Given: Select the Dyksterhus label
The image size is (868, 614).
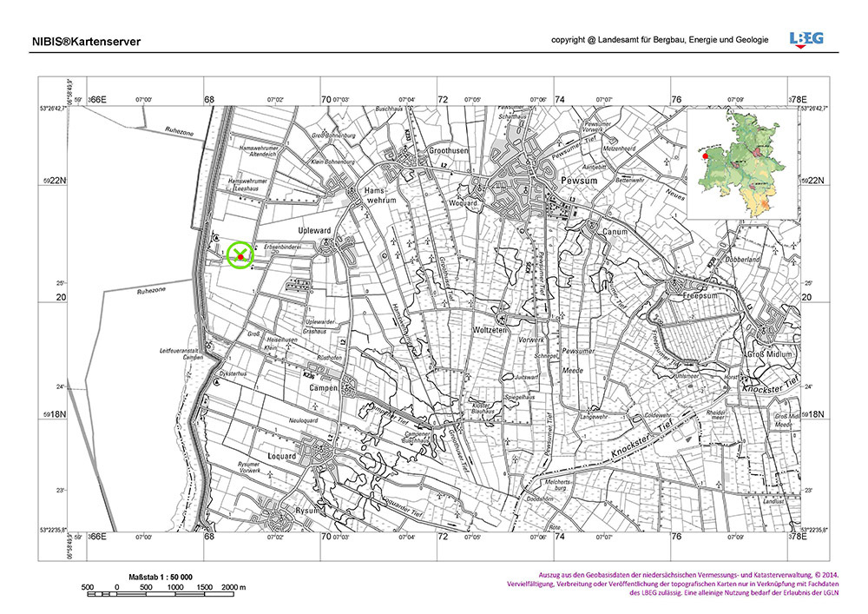Looking at the screenshot, I should tap(233, 373).
